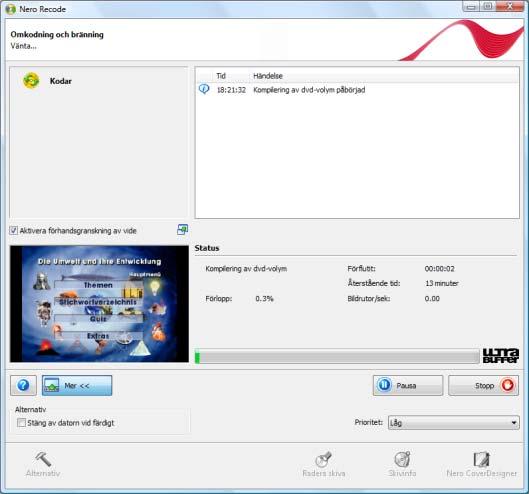Screen dimensions: 529x494
Task: Click the 0.3% Förlopp value
Action: coord(264,299)
